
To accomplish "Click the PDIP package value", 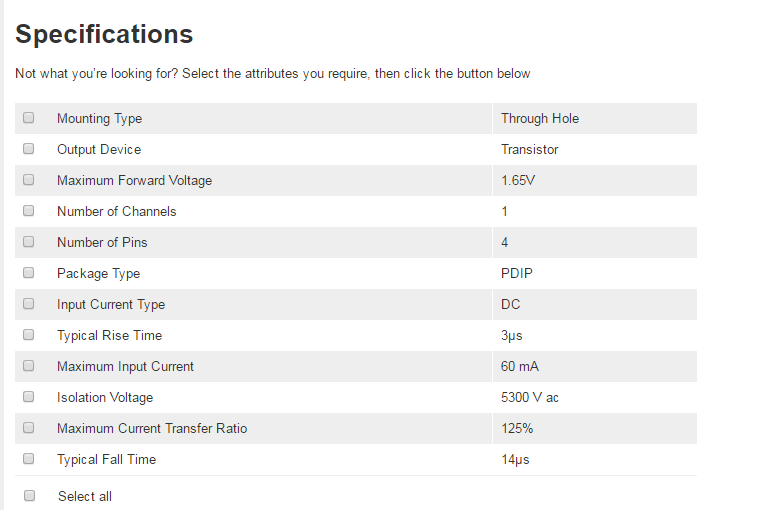I will [516, 273].
